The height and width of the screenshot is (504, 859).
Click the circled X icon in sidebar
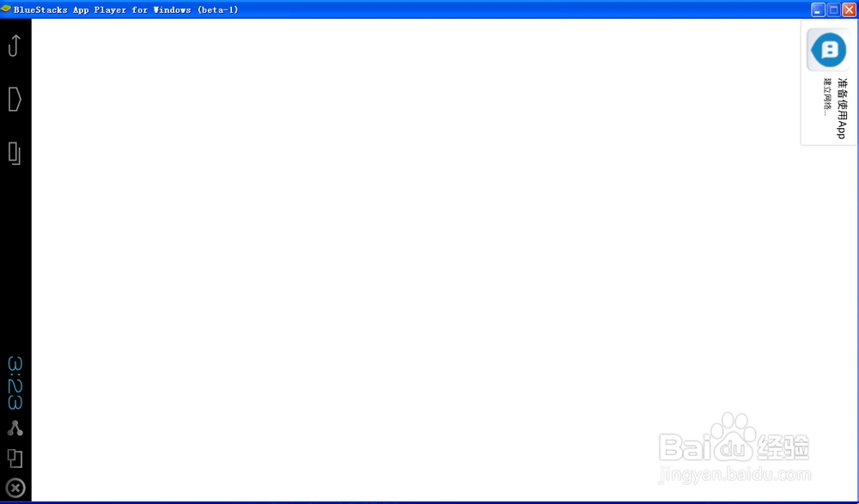point(15,488)
